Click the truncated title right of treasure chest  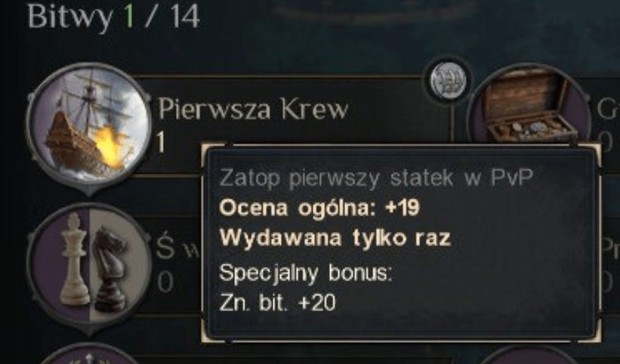(608, 109)
